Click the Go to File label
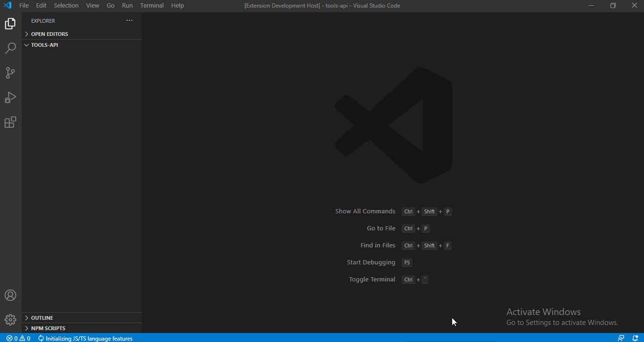 [381, 228]
